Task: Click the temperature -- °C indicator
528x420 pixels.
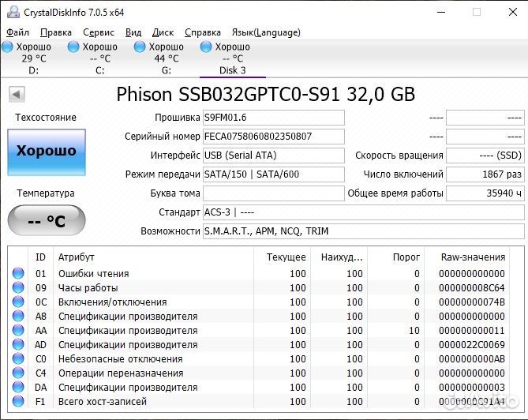Action: (x=47, y=220)
